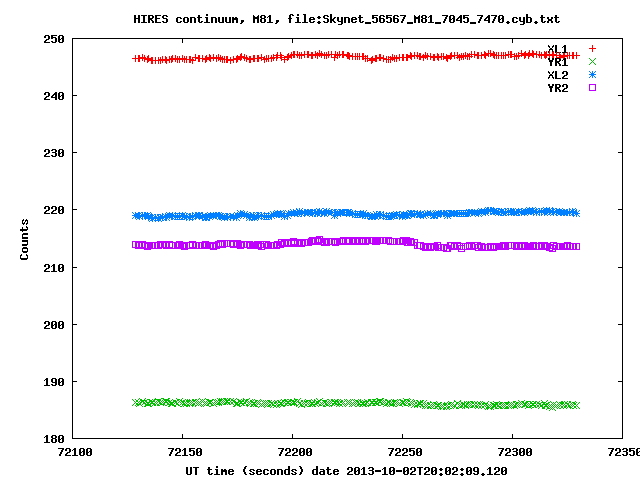
Task: Click the red XL1 data series line
Action: (355, 57)
